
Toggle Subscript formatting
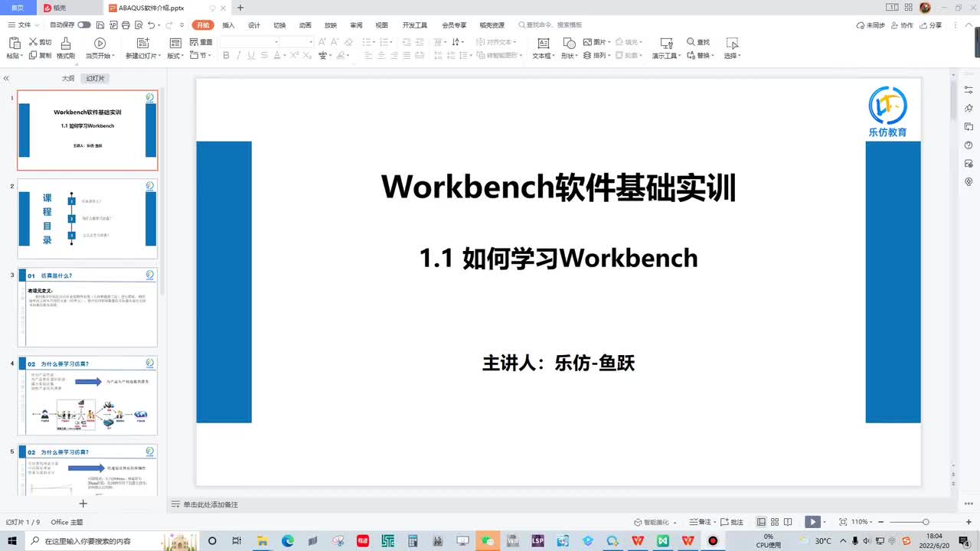click(306, 55)
